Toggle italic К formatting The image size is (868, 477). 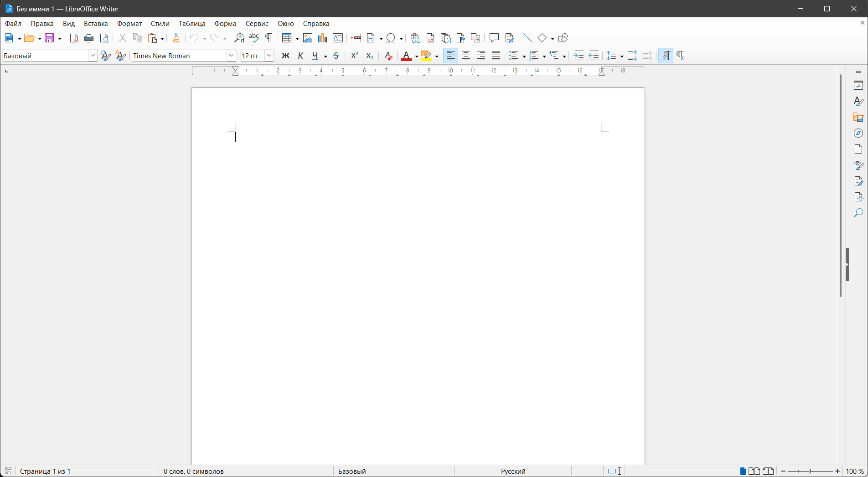300,56
